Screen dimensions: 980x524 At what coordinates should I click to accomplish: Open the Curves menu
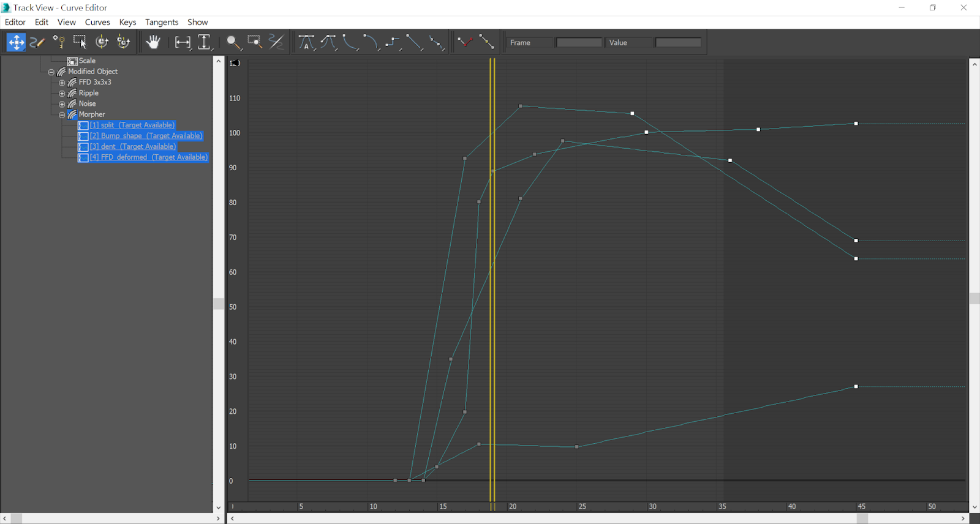tap(97, 22)
